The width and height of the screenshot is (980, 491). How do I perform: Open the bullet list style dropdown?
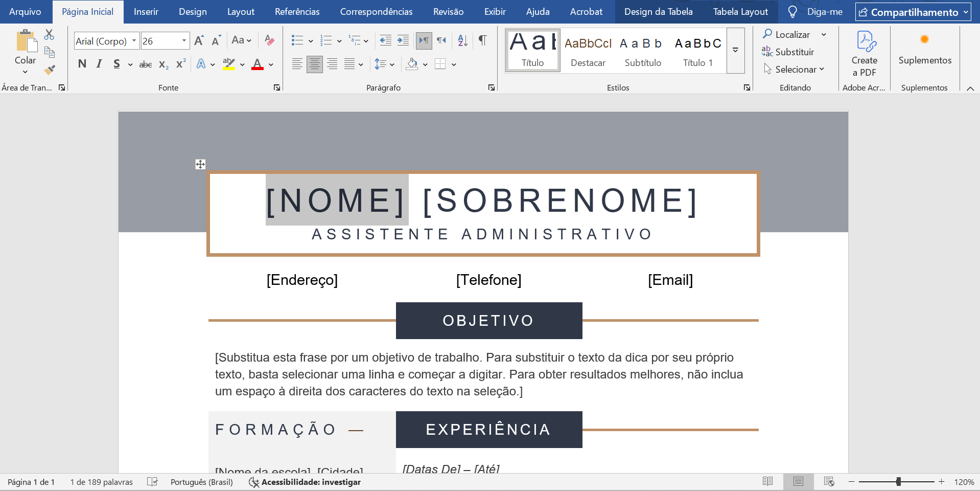pyautogui.click(x=311, y=40)
